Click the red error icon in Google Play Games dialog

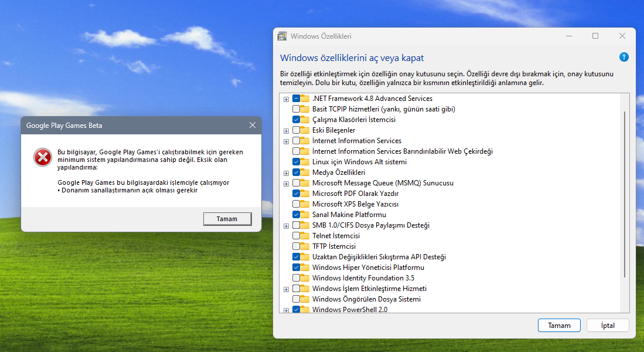pyautogui.click(x=43, y=157)
